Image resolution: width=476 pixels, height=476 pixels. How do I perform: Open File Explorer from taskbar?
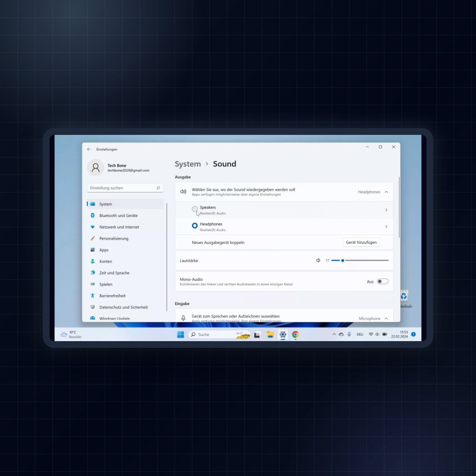pyautogui.click(x=270, y=334)
